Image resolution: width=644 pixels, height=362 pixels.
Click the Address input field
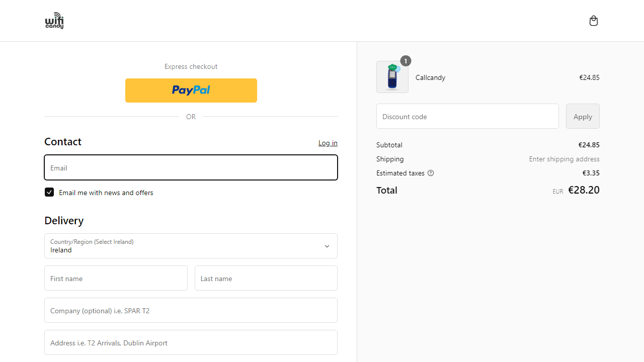(191, 342)
